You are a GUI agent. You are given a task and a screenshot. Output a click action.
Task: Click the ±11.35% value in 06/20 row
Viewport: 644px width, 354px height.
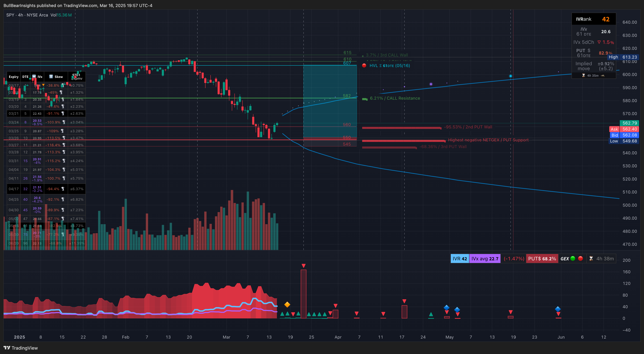click(x=77, y=243)
